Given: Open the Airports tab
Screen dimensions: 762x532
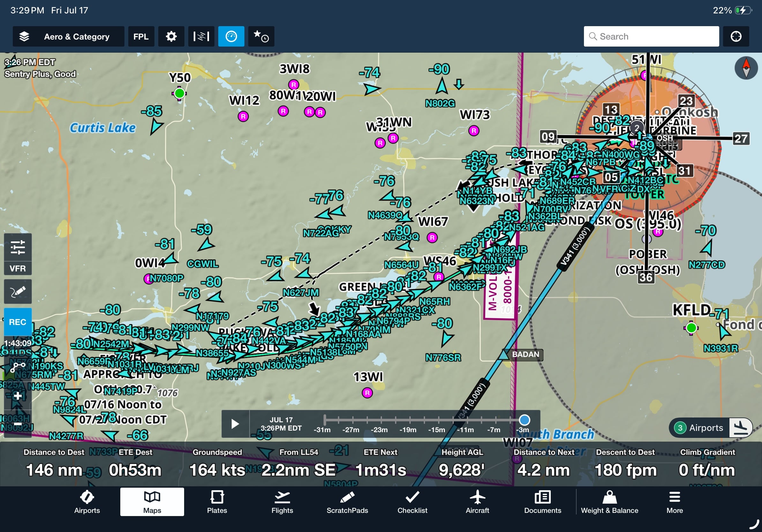Looking at the screenshot, I should (87, 502).
